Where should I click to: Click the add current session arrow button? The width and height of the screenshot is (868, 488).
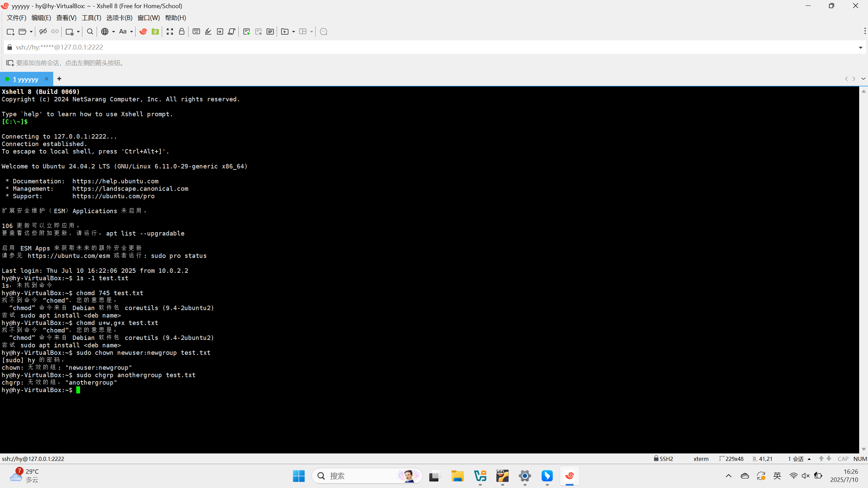tap(10, 63)
